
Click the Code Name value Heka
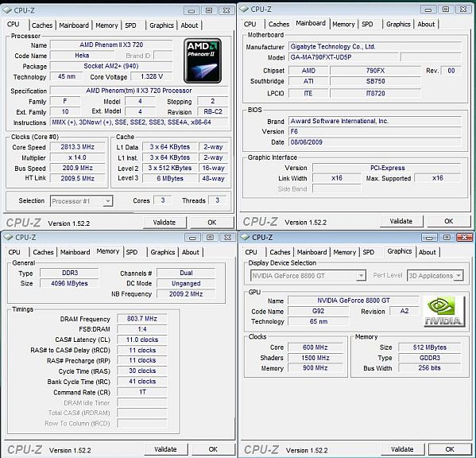(x=82, y=56)
